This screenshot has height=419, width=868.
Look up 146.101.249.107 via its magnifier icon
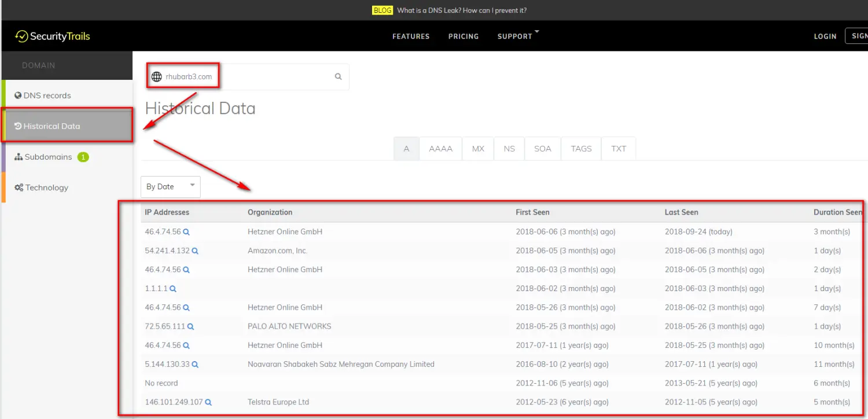[208, 402]
